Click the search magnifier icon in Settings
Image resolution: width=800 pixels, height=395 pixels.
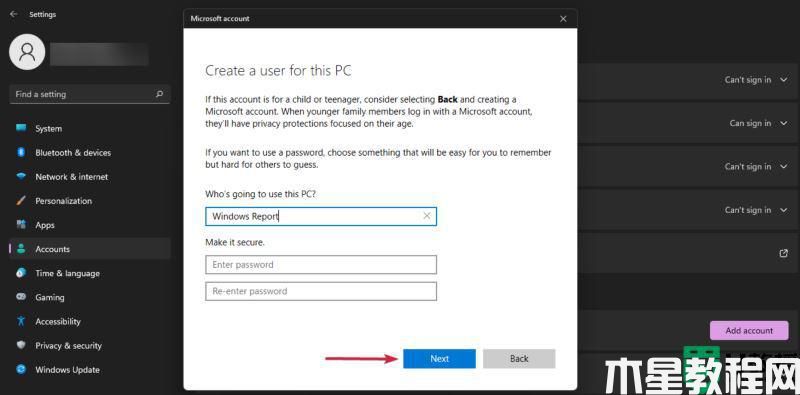(x=160, y=94)
